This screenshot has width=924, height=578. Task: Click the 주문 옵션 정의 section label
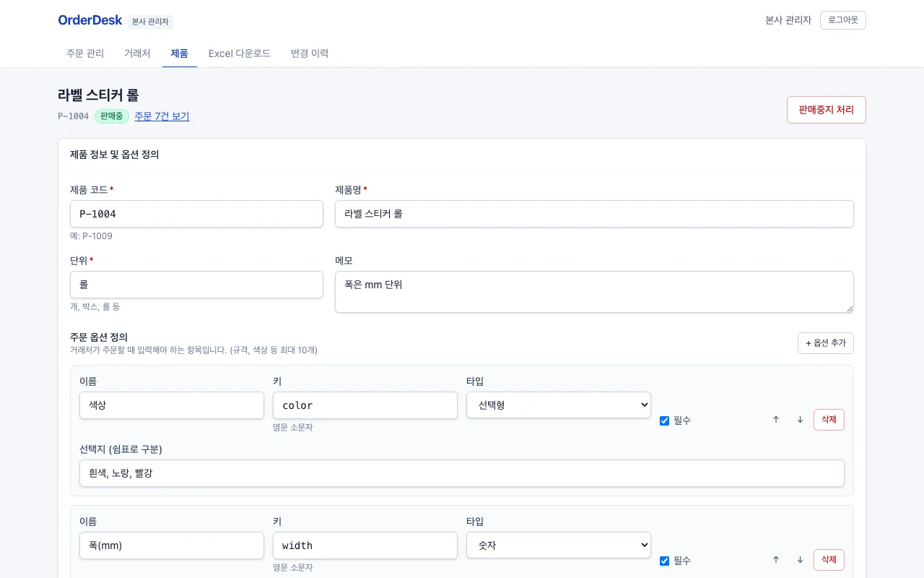pos(99,337)
